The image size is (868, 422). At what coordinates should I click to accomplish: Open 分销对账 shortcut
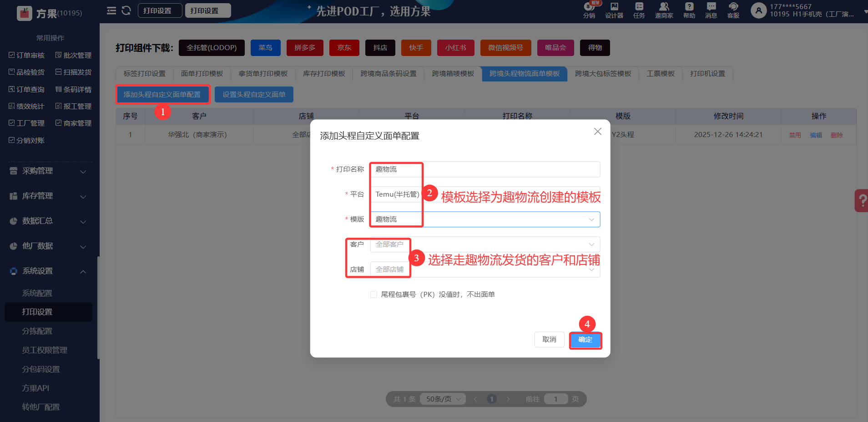point(27,140)
